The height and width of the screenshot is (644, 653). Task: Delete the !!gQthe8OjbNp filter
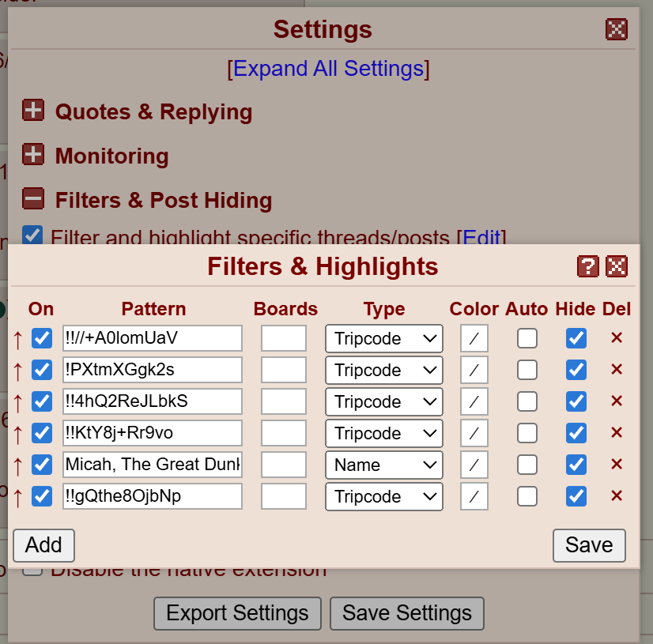tap(617, 495)
